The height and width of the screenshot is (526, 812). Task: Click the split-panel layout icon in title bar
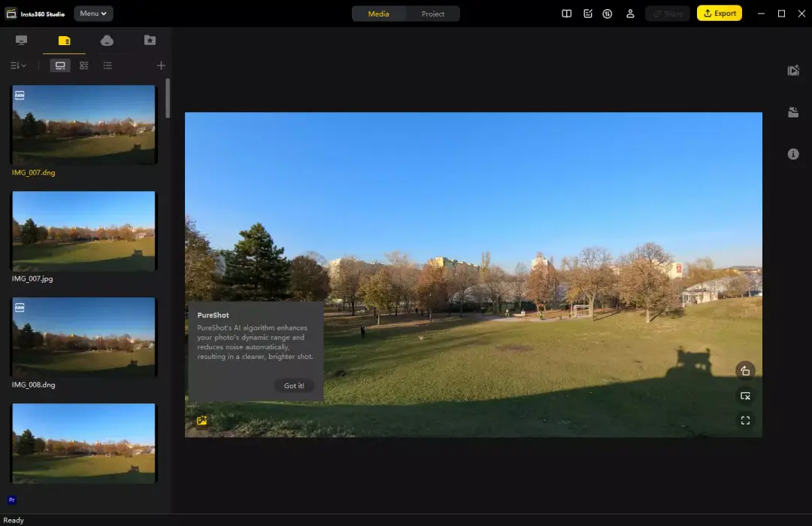coord(567,14)
